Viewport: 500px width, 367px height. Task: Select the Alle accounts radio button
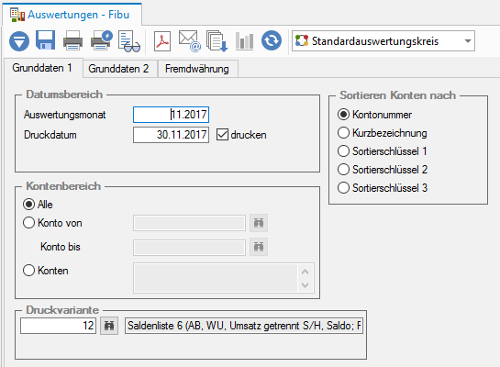[29, 204]
